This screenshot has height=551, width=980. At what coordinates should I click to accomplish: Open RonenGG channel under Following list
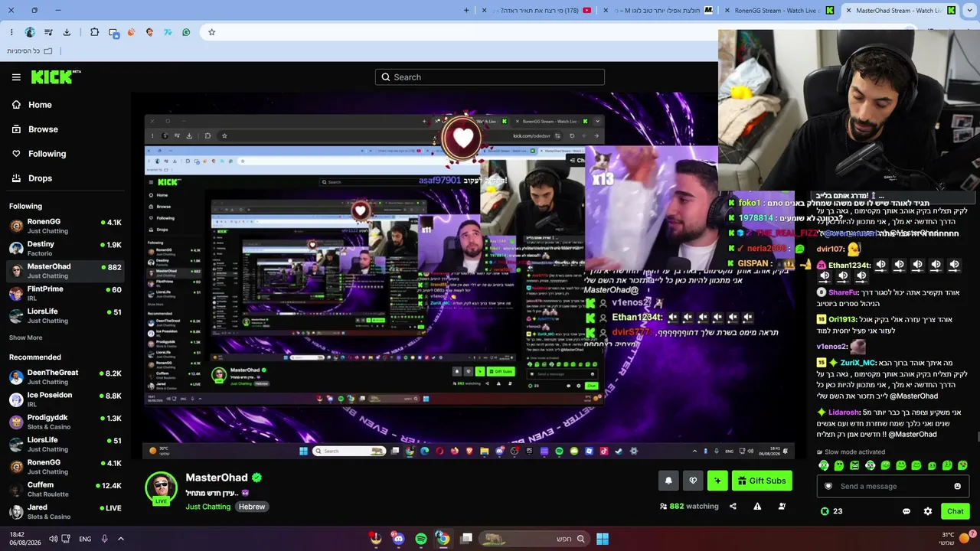click(66, 226)
